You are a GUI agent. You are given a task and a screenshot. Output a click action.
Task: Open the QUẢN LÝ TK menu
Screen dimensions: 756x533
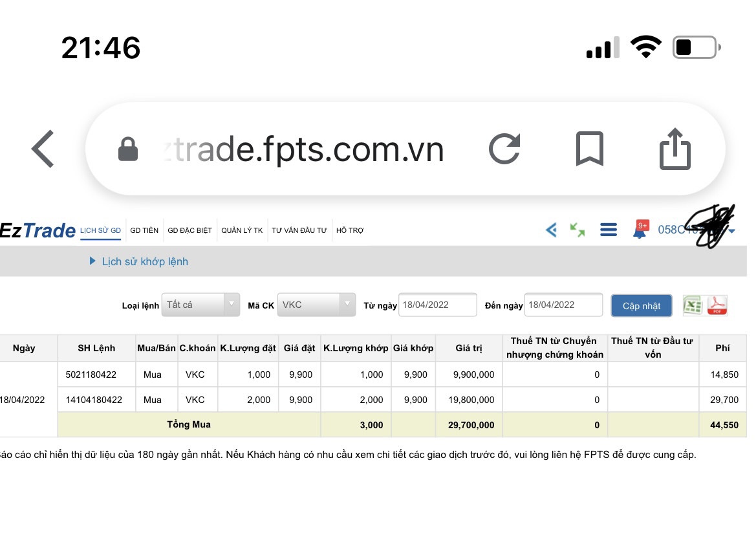point(242,230)
